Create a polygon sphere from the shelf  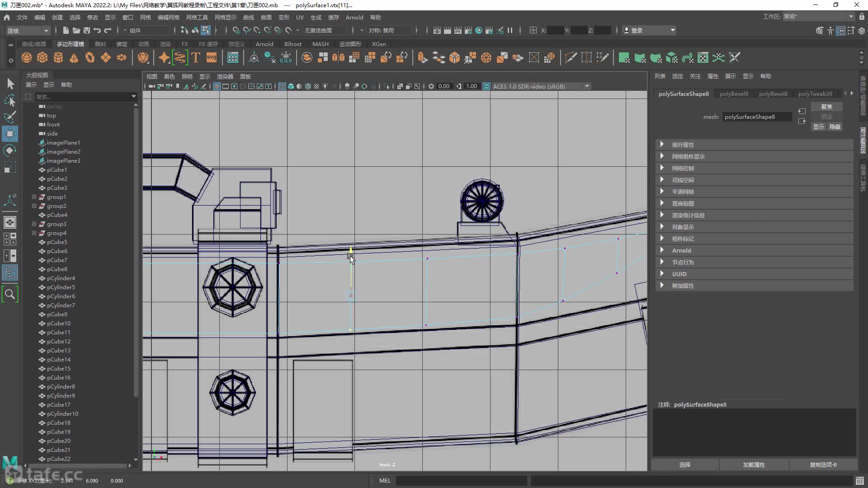pos(27,58)
